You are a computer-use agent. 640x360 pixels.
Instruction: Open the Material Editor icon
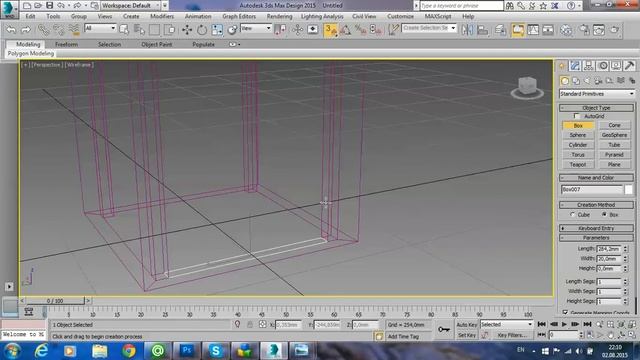click(x=566, y=30)
